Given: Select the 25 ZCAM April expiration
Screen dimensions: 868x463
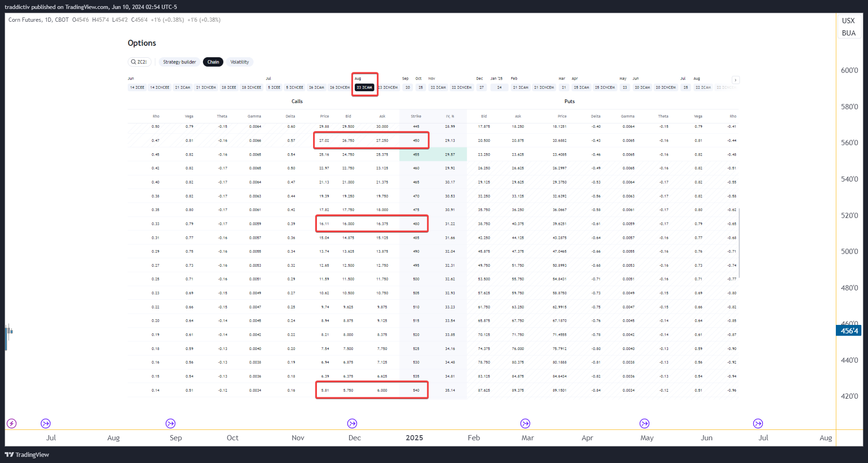Looking at the screenshot, I should [x=582, y=87].
